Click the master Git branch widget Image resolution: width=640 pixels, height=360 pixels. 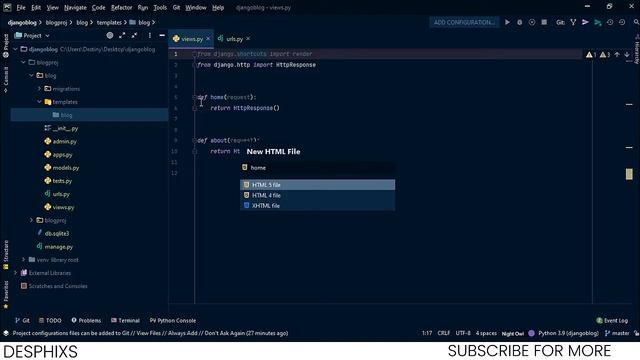pyautogui.click(x=617, y=333)
